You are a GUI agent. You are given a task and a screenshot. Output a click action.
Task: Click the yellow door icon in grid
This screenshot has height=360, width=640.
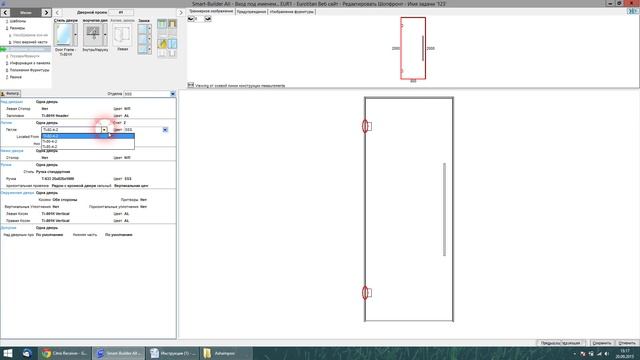tap(162, 43)
